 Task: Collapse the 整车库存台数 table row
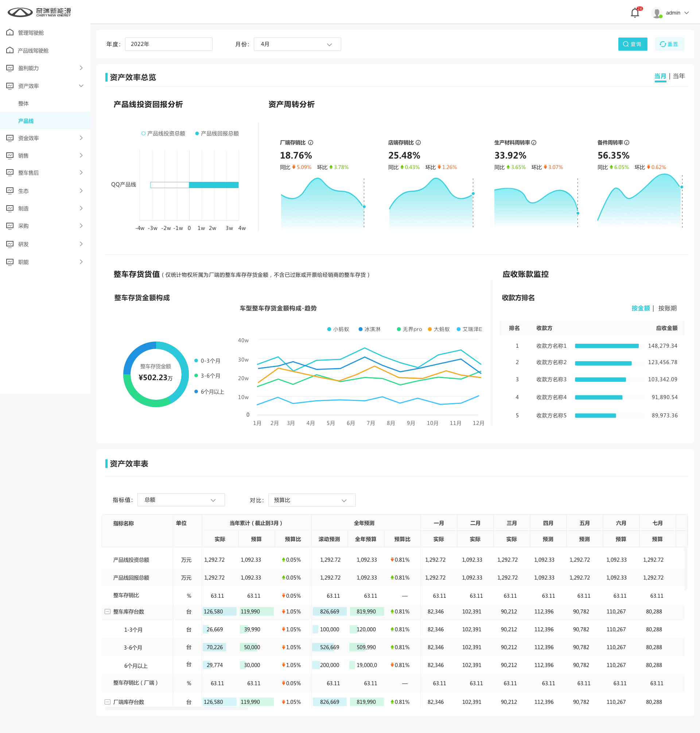tap(108, 612)
